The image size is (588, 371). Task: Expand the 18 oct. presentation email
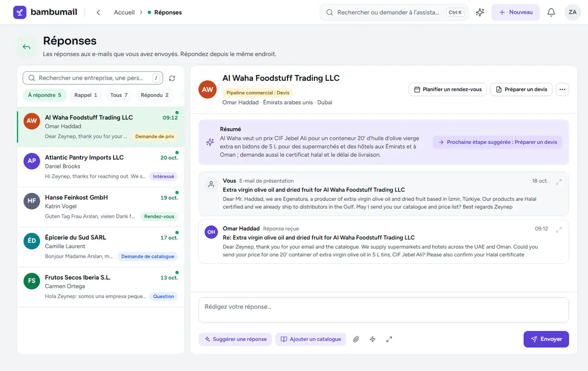559,182
